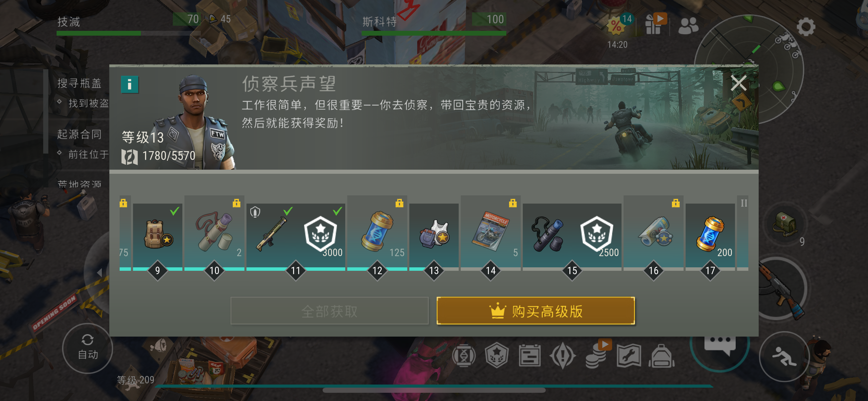The image size is (868, 401).
Task: Select the origin contract quest entry
Action: pos(79,134)
